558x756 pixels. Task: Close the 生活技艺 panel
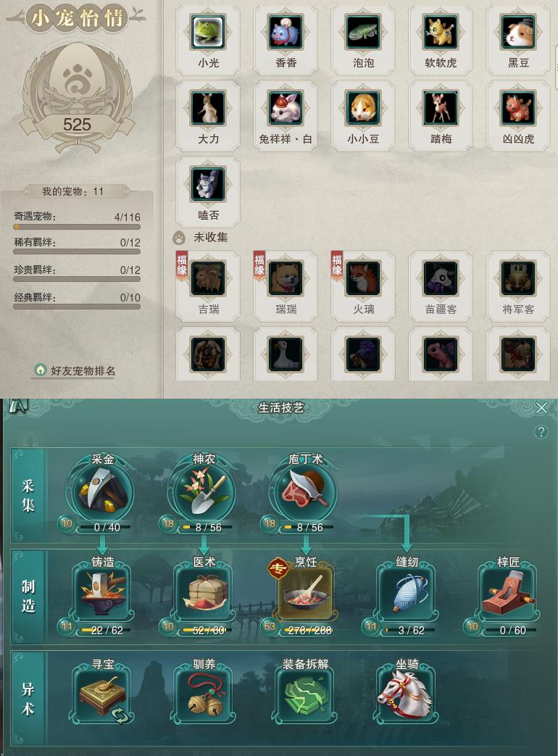coord(541,408)
